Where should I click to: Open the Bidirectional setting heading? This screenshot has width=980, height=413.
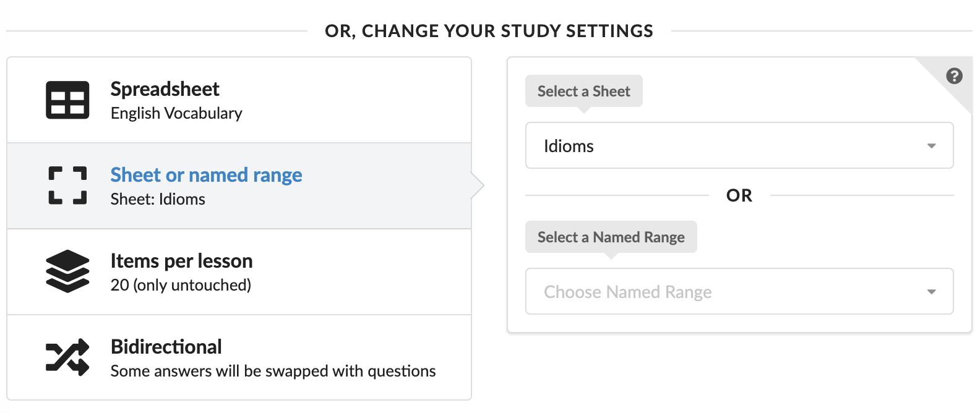coord(166,347)
